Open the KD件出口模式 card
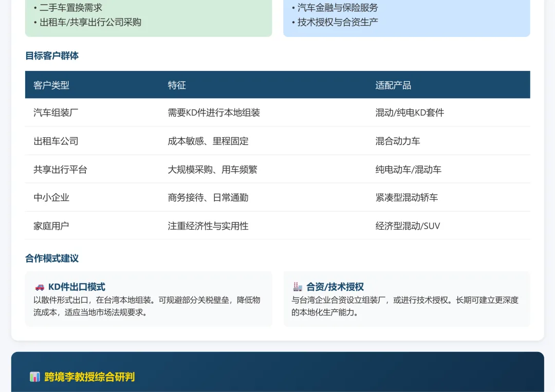Image resolution: width=555 pixels, height=392 pixels. click(149, 299)
